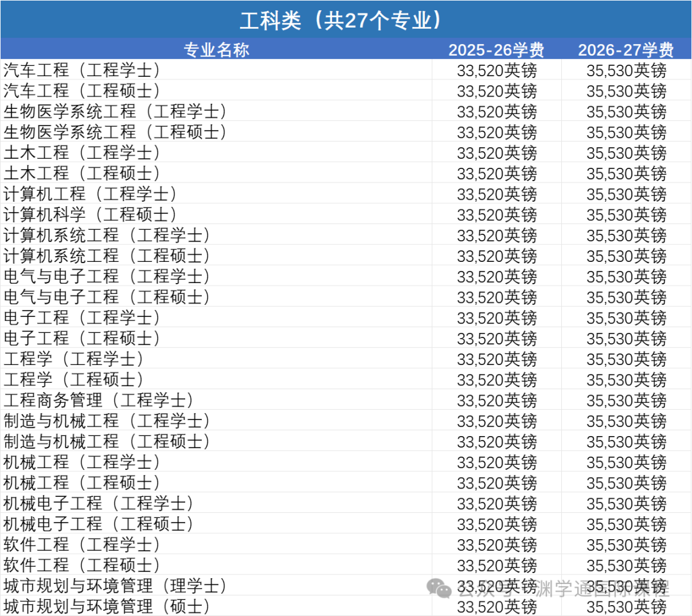Select the 专业名称 column header
692x616 pixels.
[217, 50]
